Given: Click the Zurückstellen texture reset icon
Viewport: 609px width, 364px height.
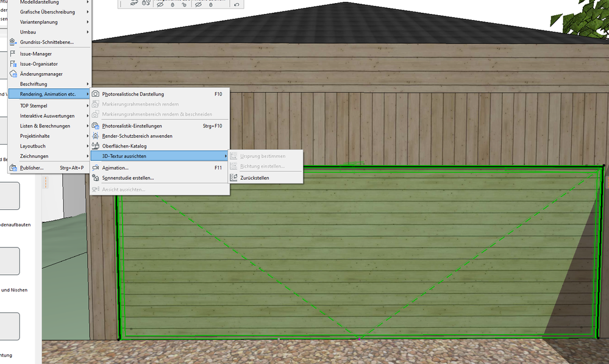Looking at the screenshot, I should 233,178.
